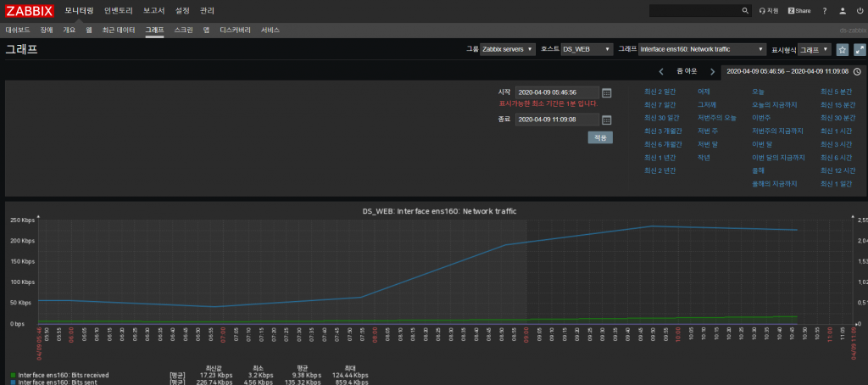Click the 종료 end time input field
Image resolution: width=868 pixels, height=385 pixels.
click(x=557, y=120)
